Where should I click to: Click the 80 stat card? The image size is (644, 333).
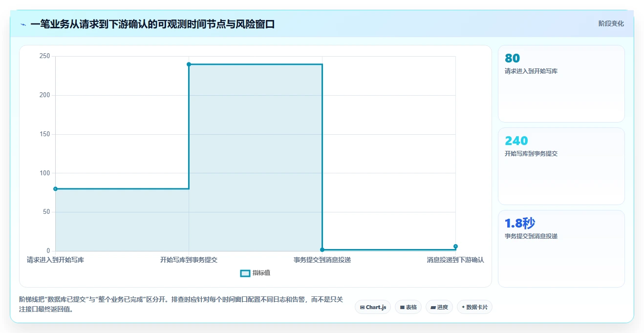561,83
